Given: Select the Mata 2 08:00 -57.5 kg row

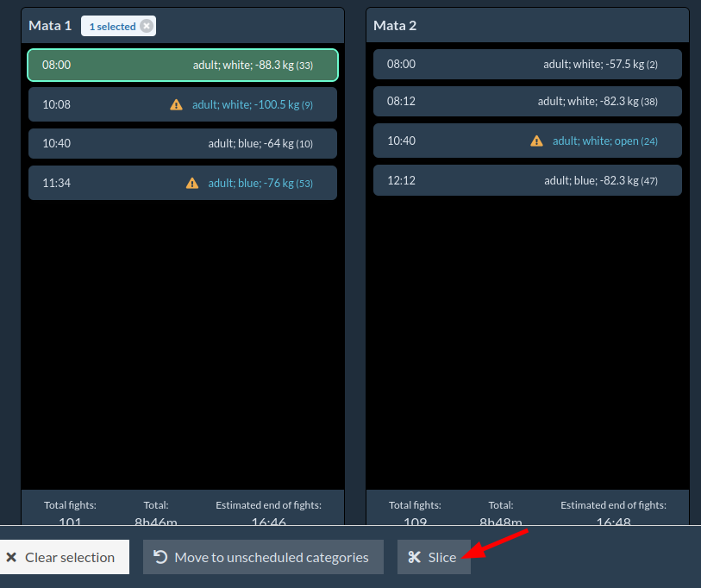Looking at the screenshot, I should (527, 65).
